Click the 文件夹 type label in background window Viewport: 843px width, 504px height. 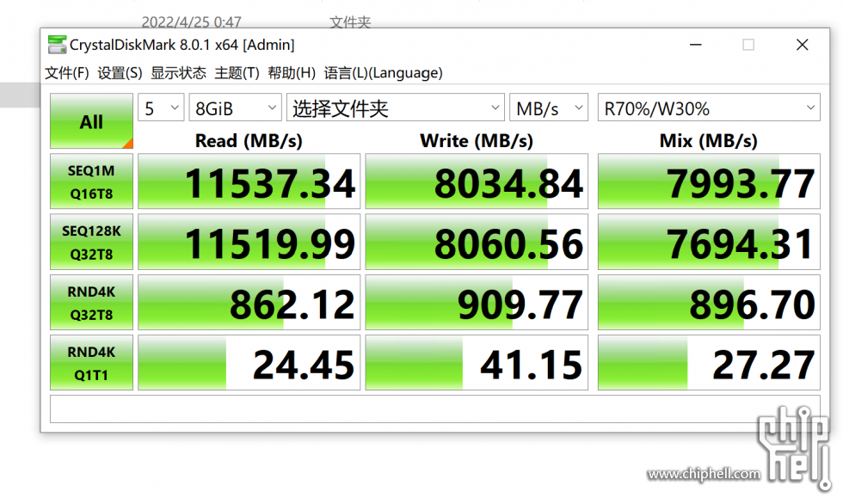[x=350, y=22]
